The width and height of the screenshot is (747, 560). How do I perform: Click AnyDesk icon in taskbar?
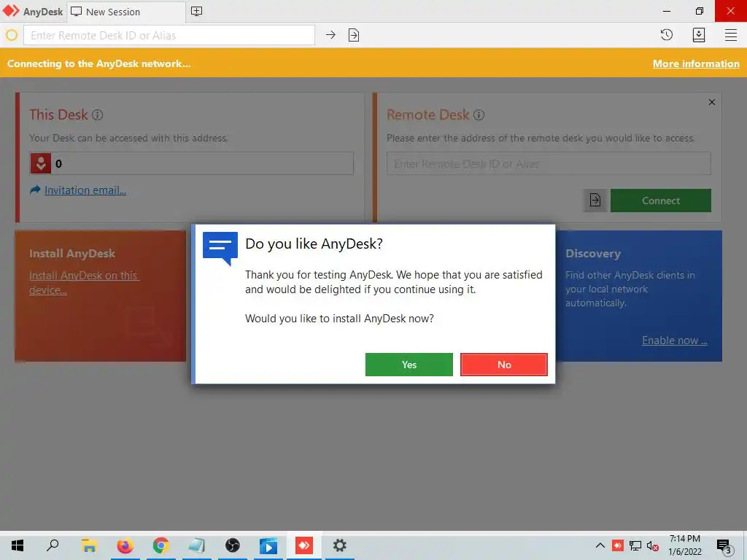tap(304, 545)
